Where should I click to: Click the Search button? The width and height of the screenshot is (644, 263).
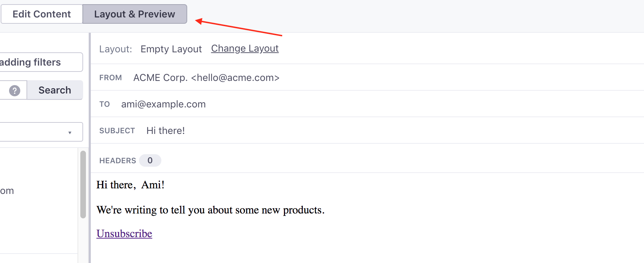(x=55, y=90)
